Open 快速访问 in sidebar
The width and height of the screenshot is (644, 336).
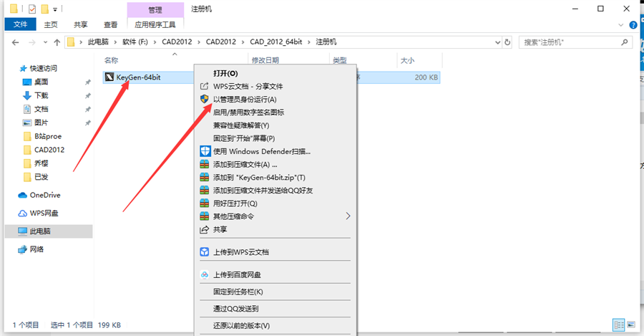click(43, 68)
